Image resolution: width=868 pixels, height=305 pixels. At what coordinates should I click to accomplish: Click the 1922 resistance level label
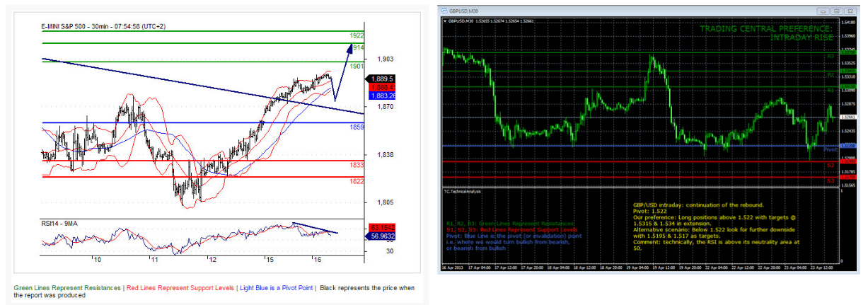click(357, 35)
